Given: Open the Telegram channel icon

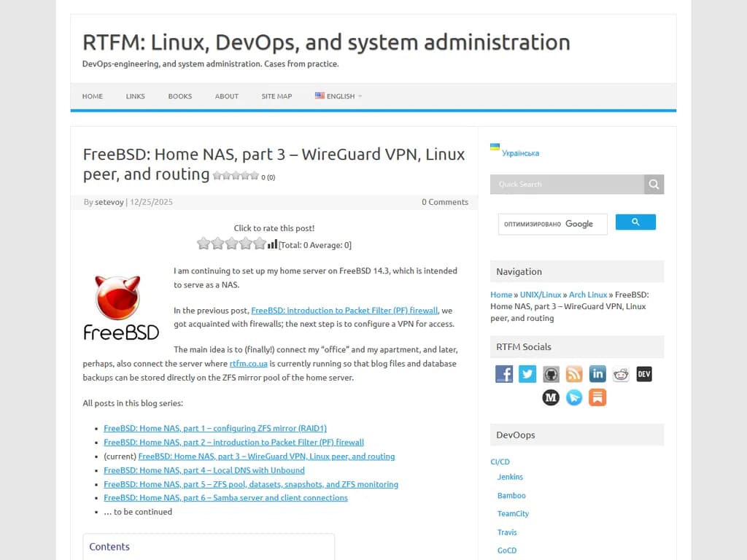Looking at the screenshot, I should (574, 397).
